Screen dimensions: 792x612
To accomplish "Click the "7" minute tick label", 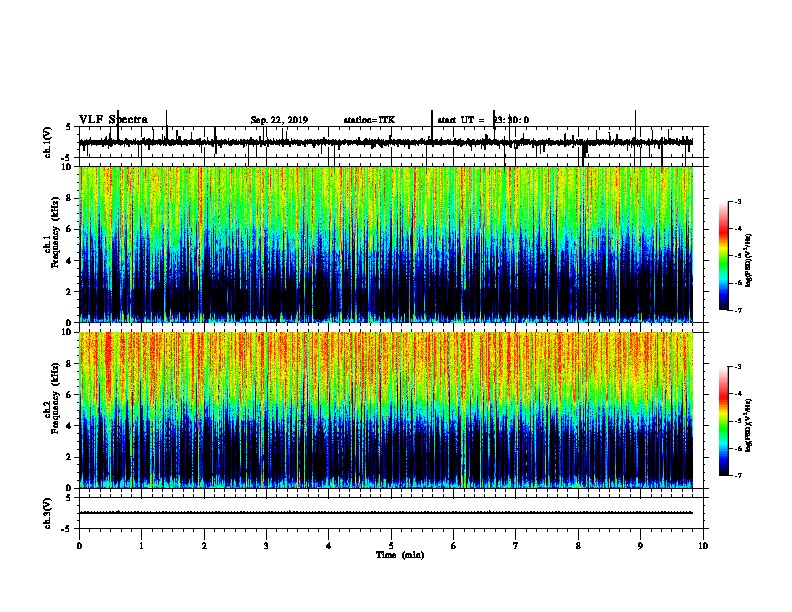I will pos(516,546).
